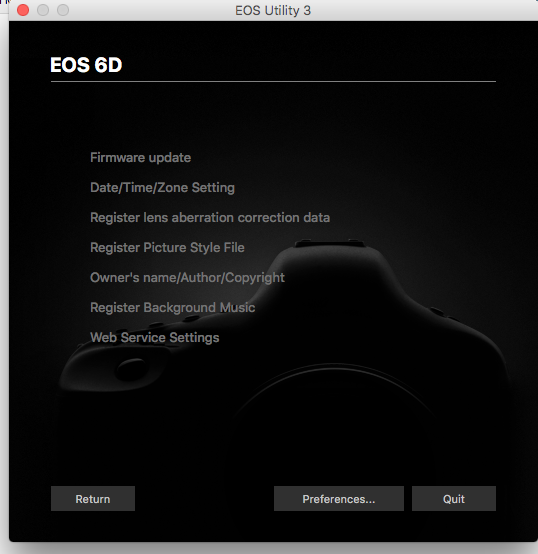Open Web Service Settings
Viewport: 538px width, 554px height.
[154, 338]
